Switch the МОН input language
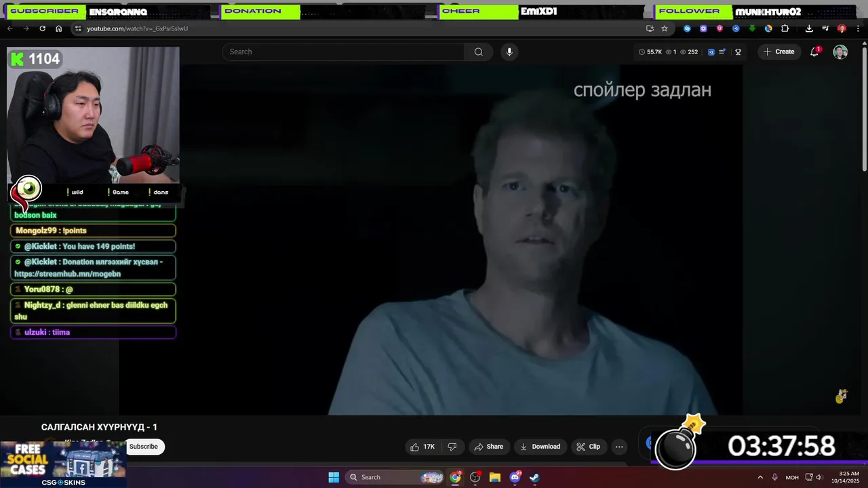 coord(792,477)
